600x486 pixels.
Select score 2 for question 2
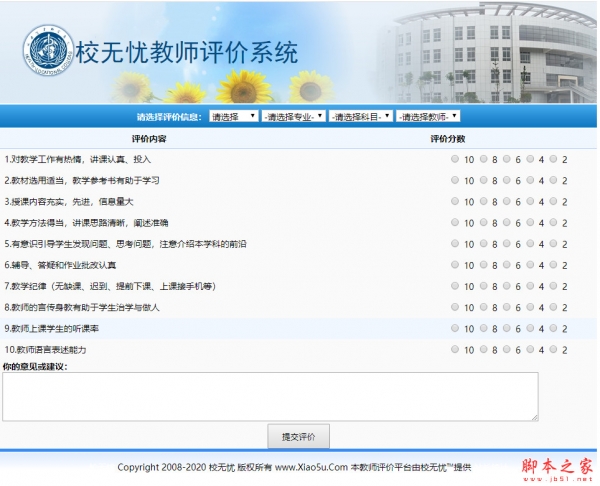click(x=553, y=180)
